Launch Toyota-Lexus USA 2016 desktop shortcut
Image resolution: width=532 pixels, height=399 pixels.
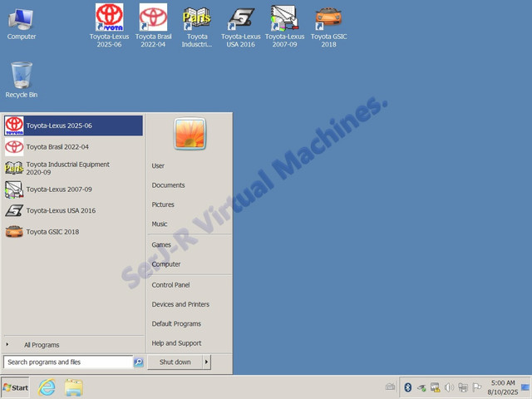point(240,26)
